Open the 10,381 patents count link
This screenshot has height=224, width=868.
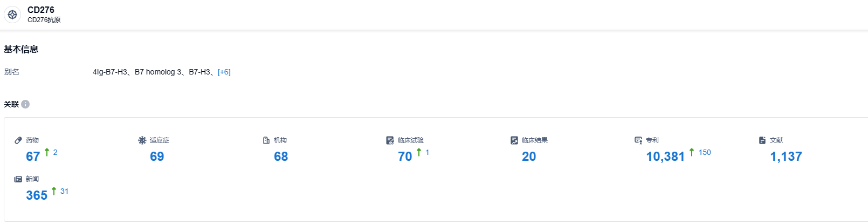click(665, 157)
